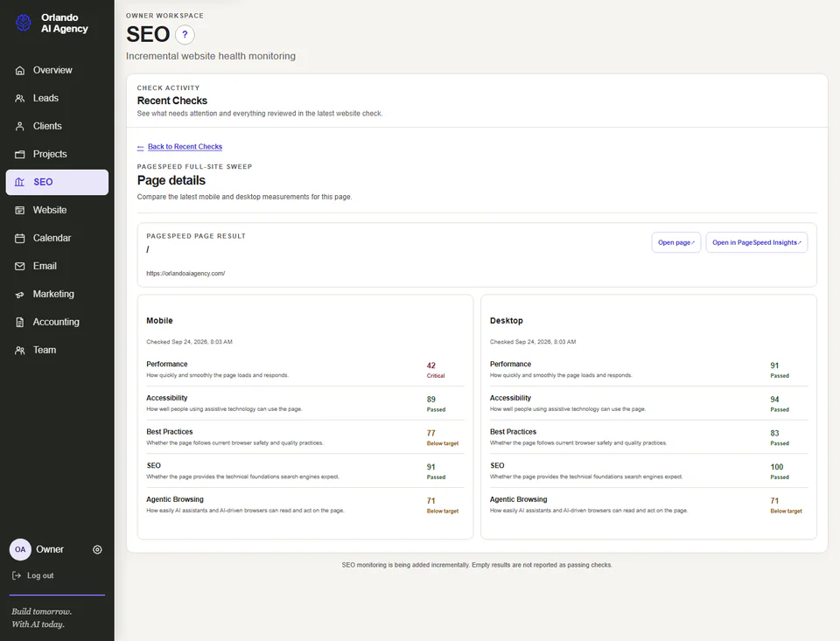Screen dimensions: 840x641
Task: Click the Desktop Best Practices score 83
Action: pyautogui.click(x=774, y=433)
